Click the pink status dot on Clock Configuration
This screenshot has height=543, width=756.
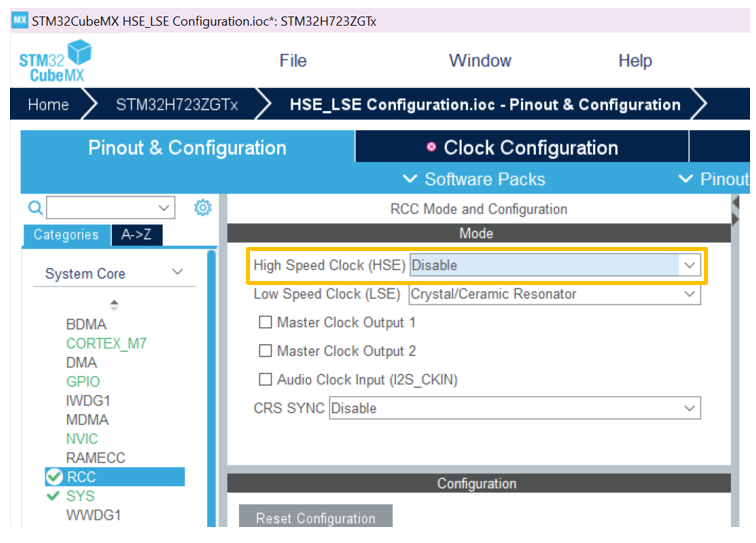pyautogui.click(x=432, y=147)
